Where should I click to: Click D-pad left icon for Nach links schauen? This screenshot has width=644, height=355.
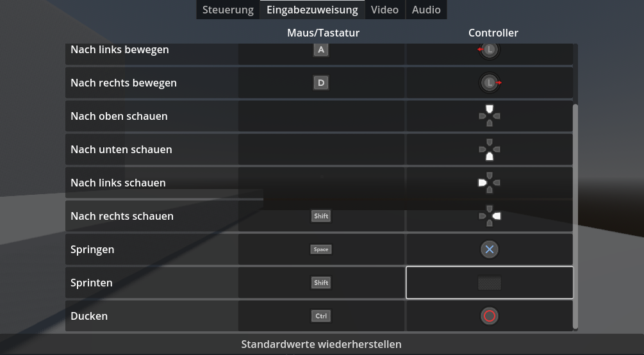[x=490, y=183]
